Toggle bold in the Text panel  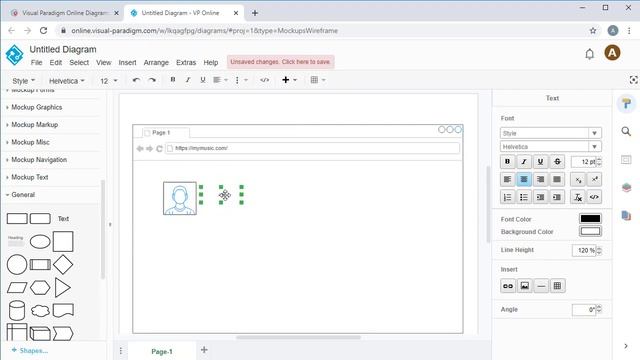point(507,162)
